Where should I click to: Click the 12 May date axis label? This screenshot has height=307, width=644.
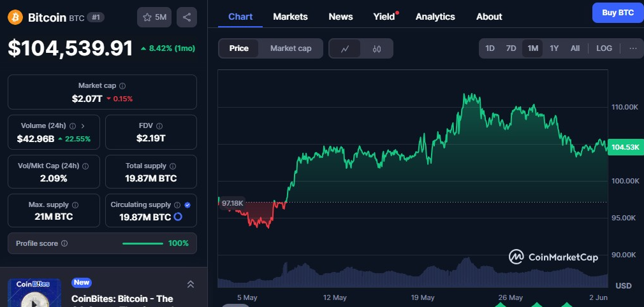[335, 297]
